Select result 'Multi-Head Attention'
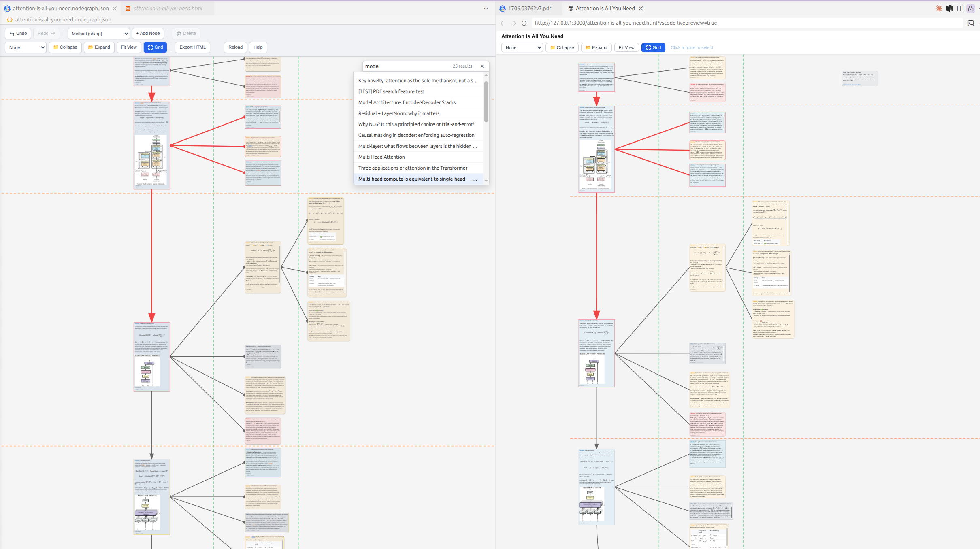 coord(418,157)
